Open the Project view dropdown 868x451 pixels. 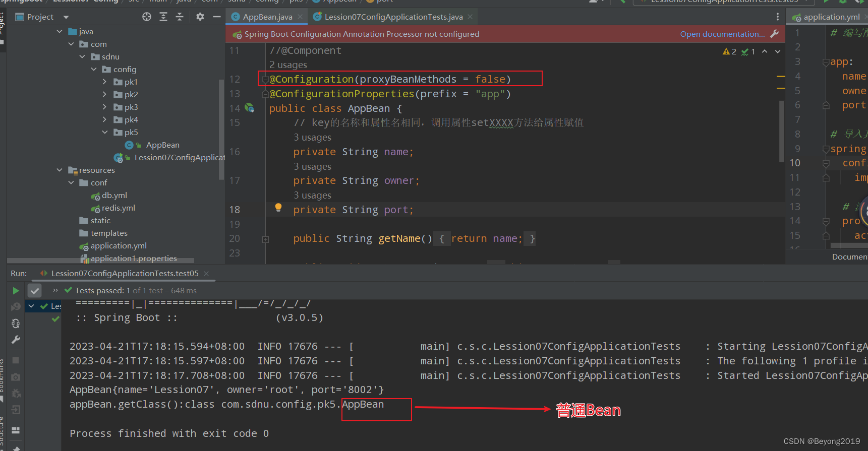(x=66, y=17)
